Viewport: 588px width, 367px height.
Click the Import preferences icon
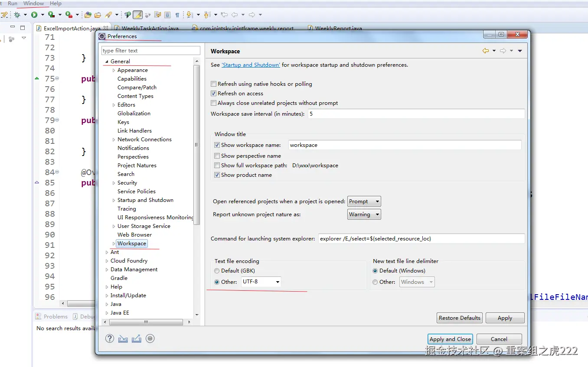click(x=123, y=338)
